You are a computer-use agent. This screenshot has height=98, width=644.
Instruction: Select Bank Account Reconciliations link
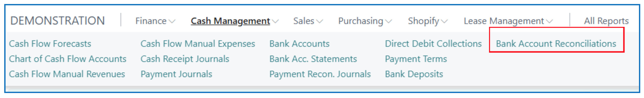tap(556, 44)
